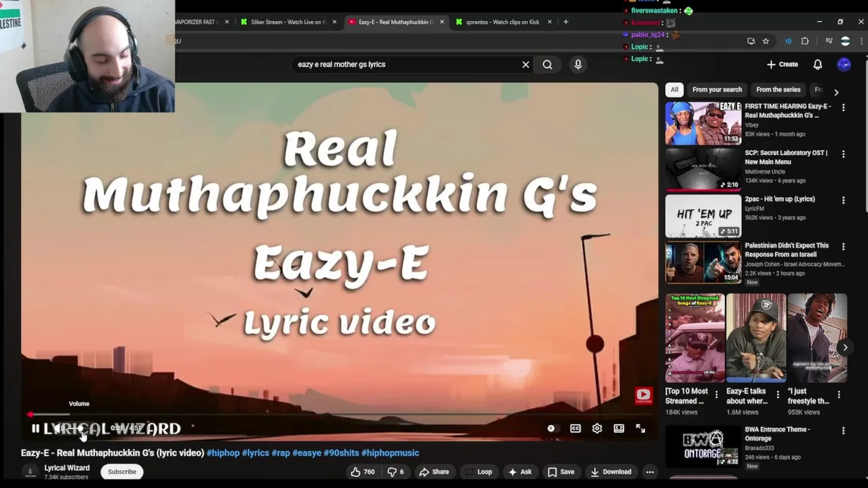This screenshot has height=488, width=868.
Task: Open options for BWA Entrance Theme video
Action: click(844, 431)
